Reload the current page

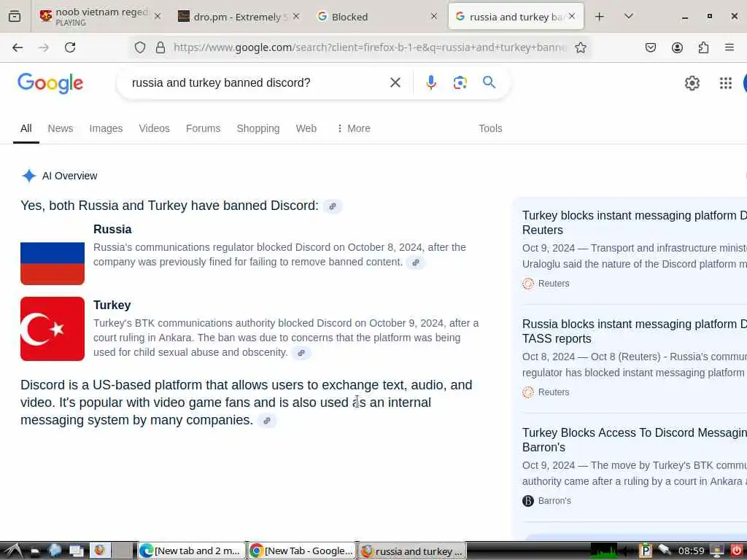point(70,47)
